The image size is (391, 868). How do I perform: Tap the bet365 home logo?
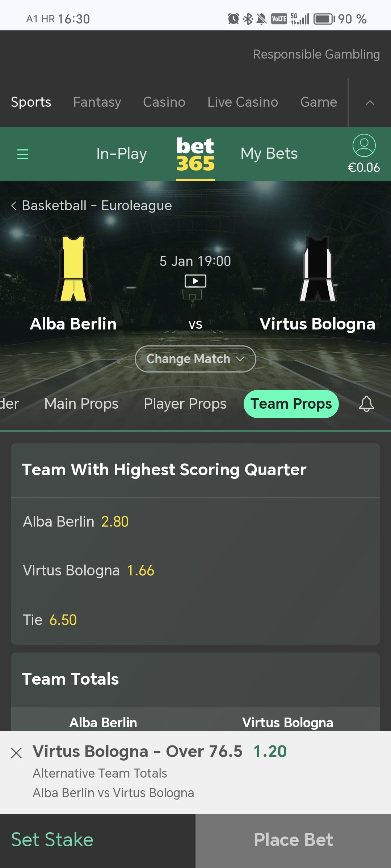click(x=195, y=155)
